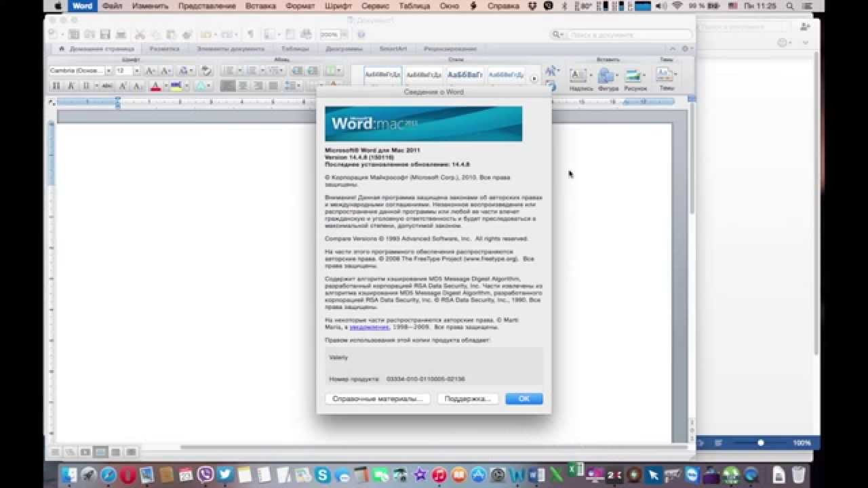The height and width of the screenshot is (488, 868).
Task: Click the Cut scissors icon in toolbar
Action: tap(140, 34)
